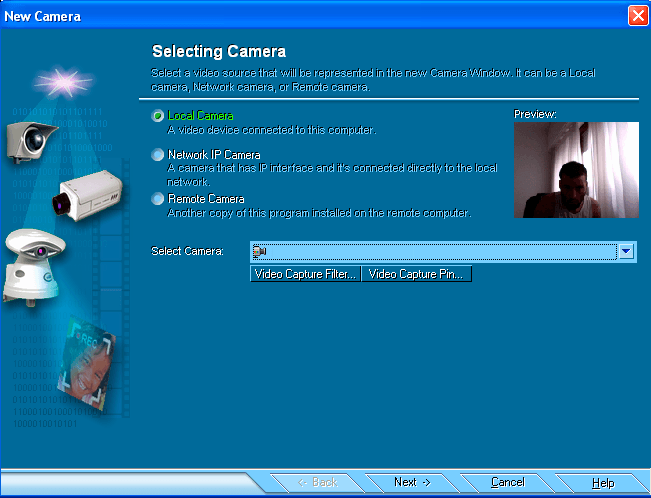The height and width of the screenshot is (498, 651).
Task: Close the New Camera window
Action: pyautogui.click(x=638, y=16)
